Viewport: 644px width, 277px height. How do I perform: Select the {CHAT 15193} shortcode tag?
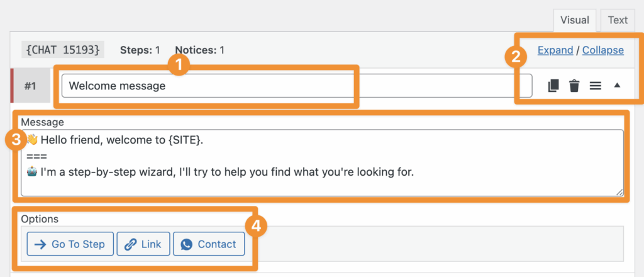(x=62, y=49)
